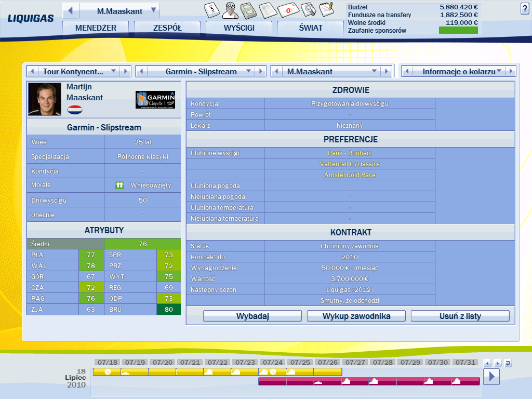Image resolution: width=532 pixels, height=399 pixels.
Task: Open the WYŚCIGI menu tab
Action: [x=239, y=28]
